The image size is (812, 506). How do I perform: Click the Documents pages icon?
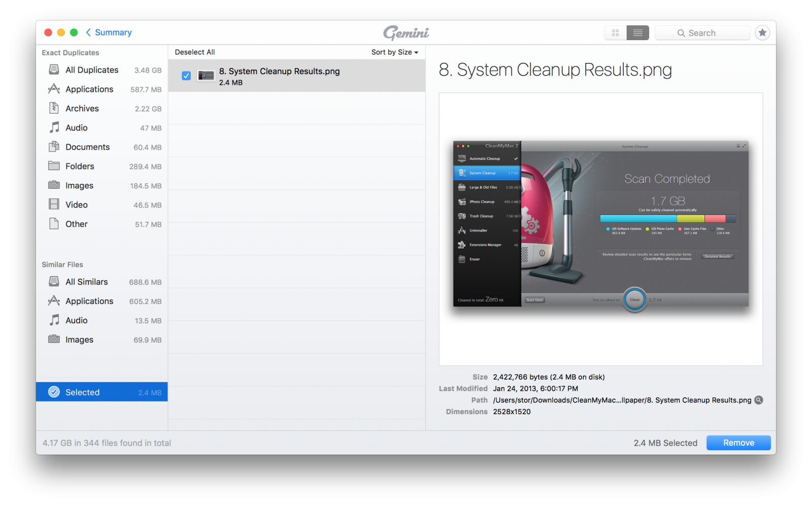(54, 147)
